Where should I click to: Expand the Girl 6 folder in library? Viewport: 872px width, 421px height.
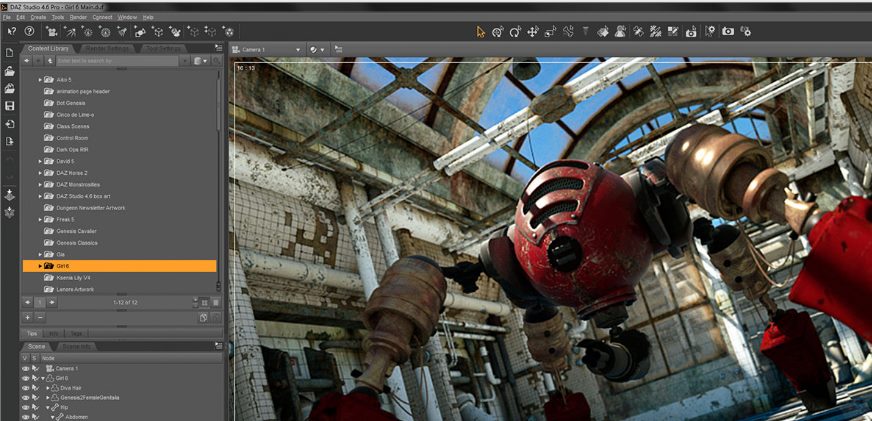pyautogui.click(x=40, y=266)
